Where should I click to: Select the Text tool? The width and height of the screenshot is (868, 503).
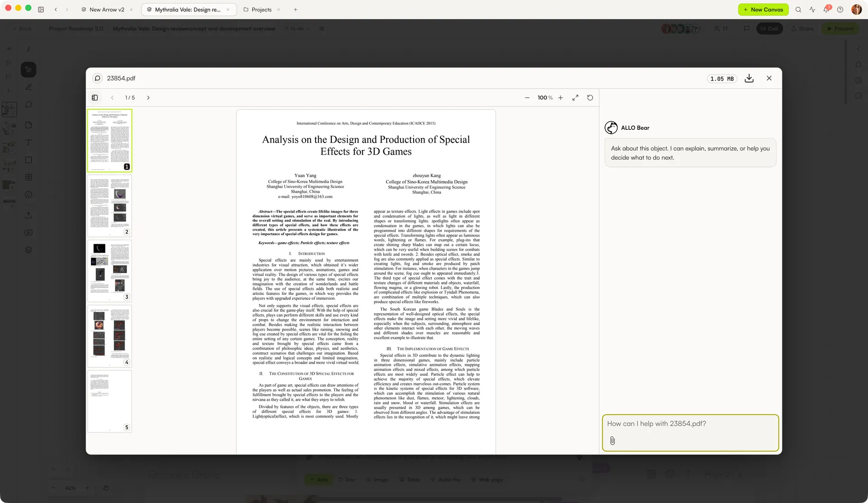click(x=28, y=142)
